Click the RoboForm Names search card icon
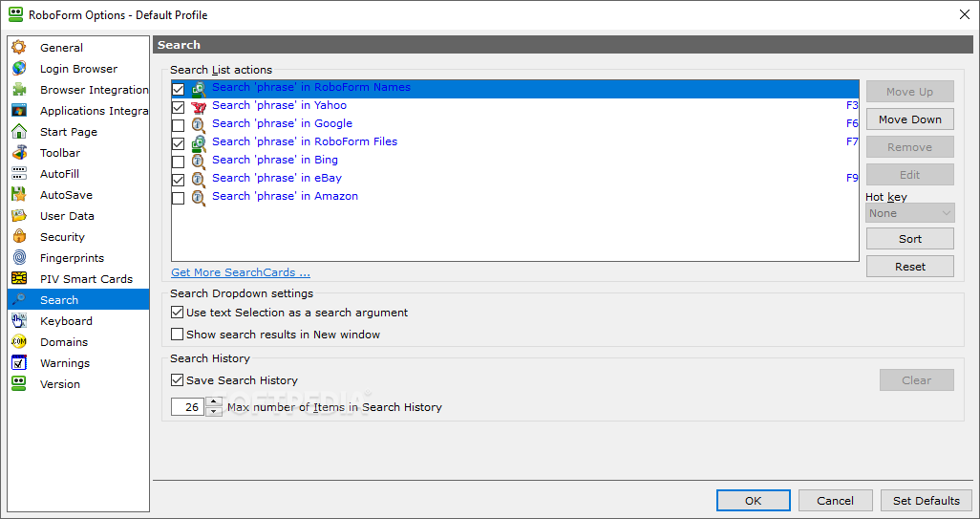The width and height of the screenshot is (980, 519). 199,89
